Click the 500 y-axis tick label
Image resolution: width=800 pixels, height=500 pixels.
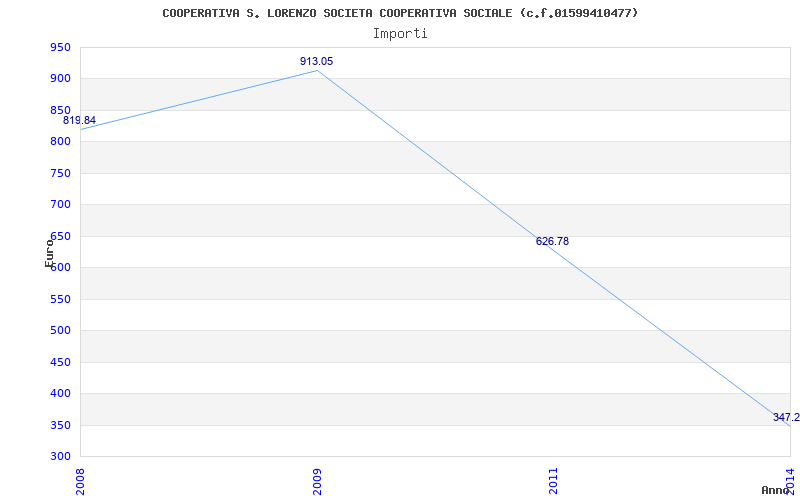(x=60, y=330)
